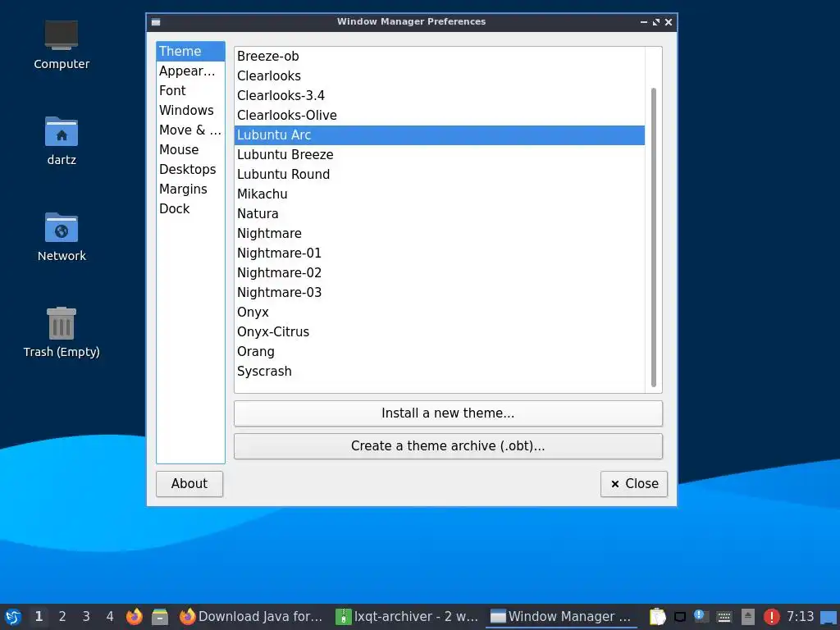The width and height of the screenshot is (840, 630).
Task: Click the screen monitor tray icon
Action: (x=680, y=617)
